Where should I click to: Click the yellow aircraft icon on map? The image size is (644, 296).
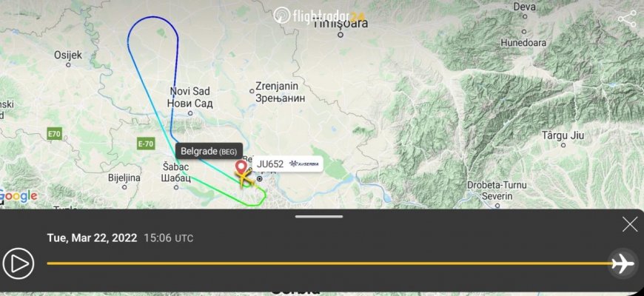(x=245, y=179)
